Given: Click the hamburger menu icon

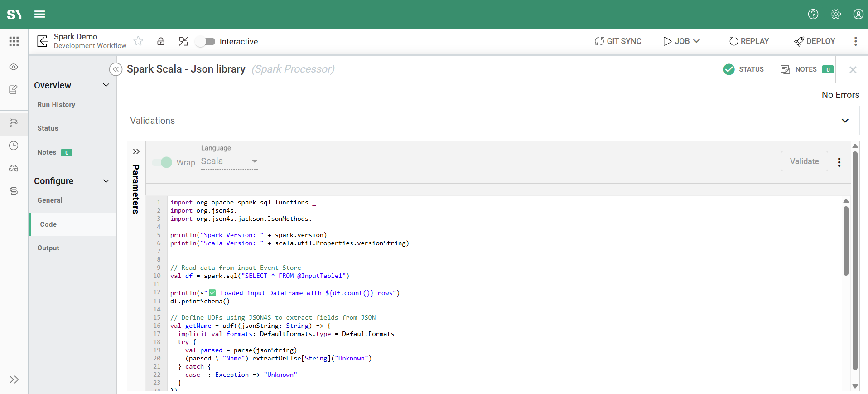Looking at the screenshot, I should click(x=40, y=14).
